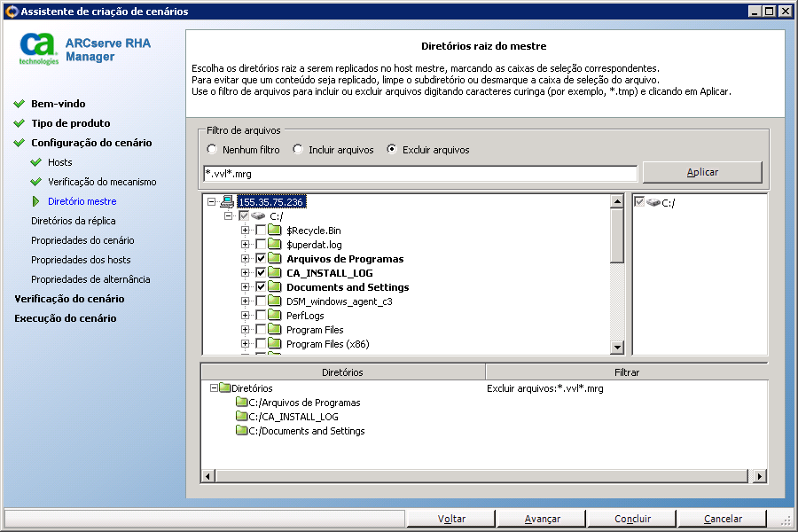Click the C:/ drive icon in the tree
Viewport: 798px width, 532px height.
click(258, 215)
